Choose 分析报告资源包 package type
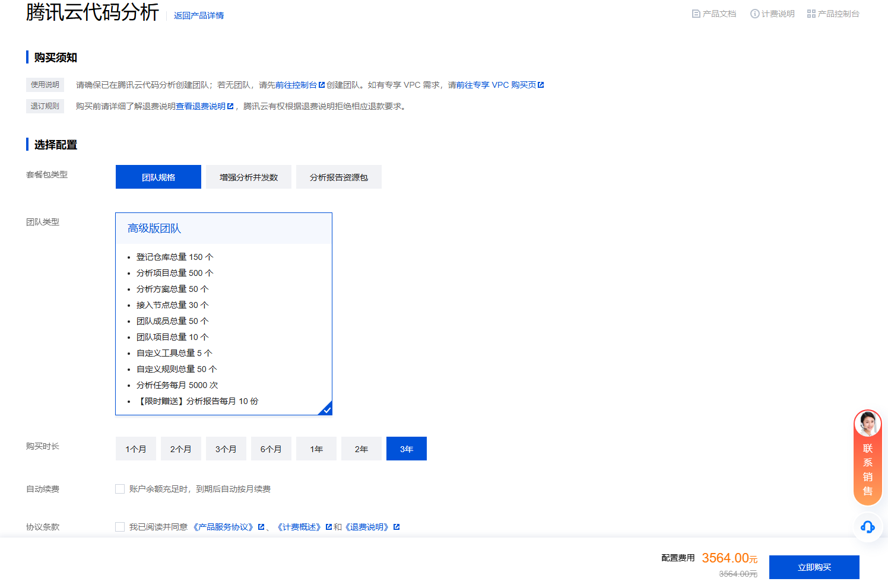 (x=339, y=177)
